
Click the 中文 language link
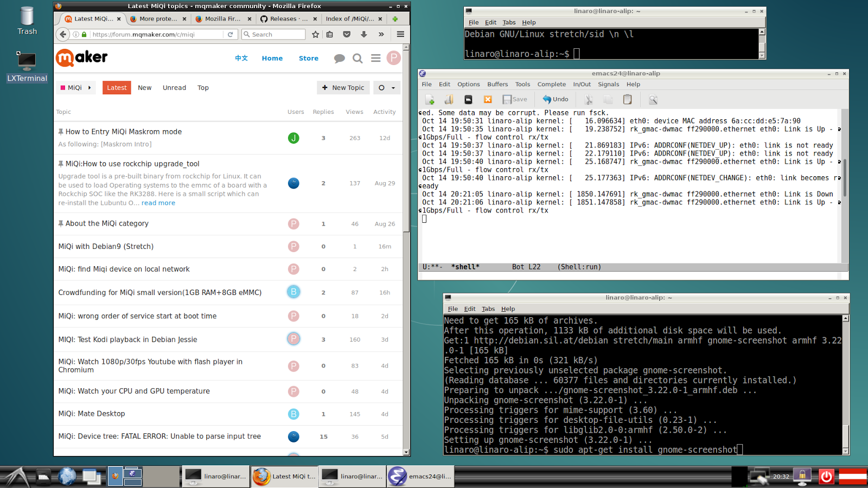pos(241,58)
